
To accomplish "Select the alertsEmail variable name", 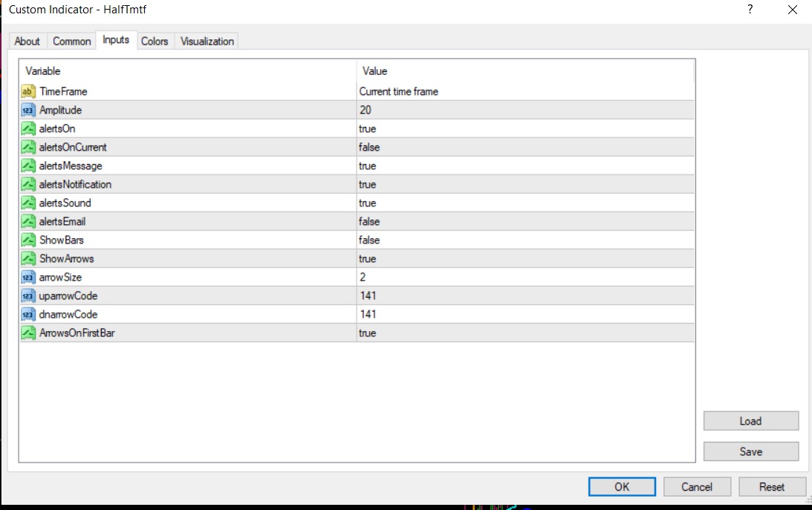I will [x=62, y=222].
